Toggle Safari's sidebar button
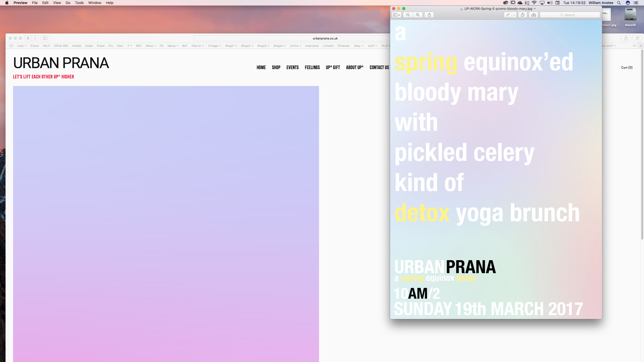 point(45,38)
